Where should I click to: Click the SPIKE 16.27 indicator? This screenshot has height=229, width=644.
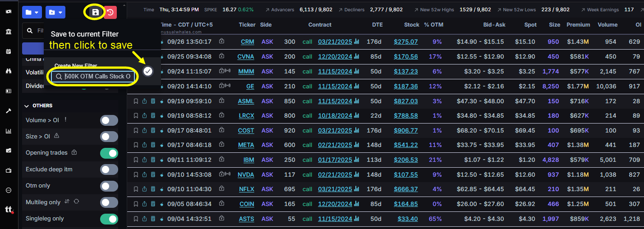pyautogui.click(x=229, y=9)
